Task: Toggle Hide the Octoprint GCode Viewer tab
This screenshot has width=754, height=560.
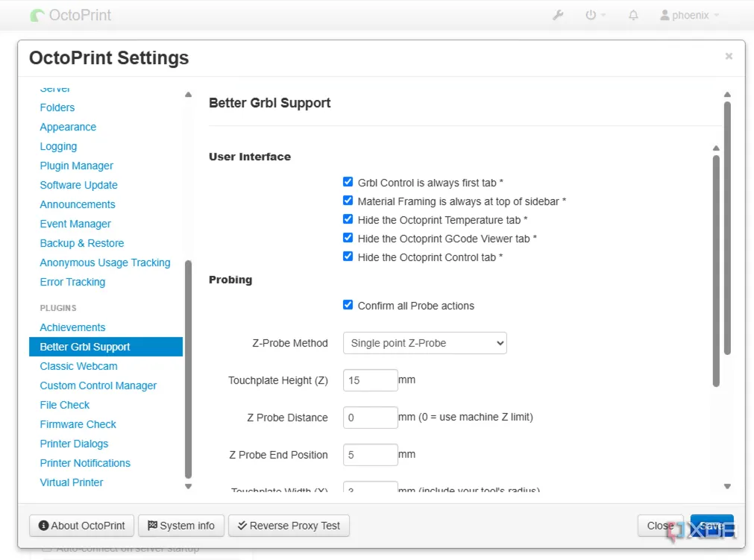Action: [348, 238]
